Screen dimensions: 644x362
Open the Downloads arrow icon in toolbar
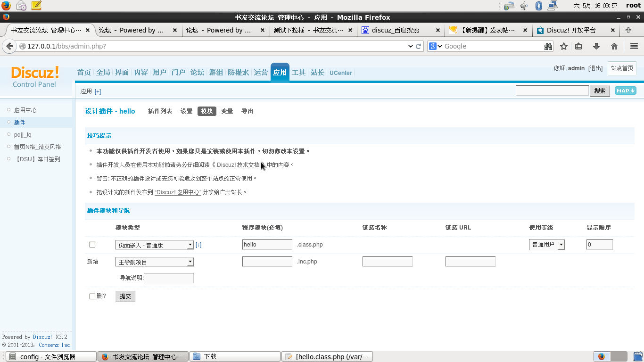pyautogui.click(x=597, y=46)
